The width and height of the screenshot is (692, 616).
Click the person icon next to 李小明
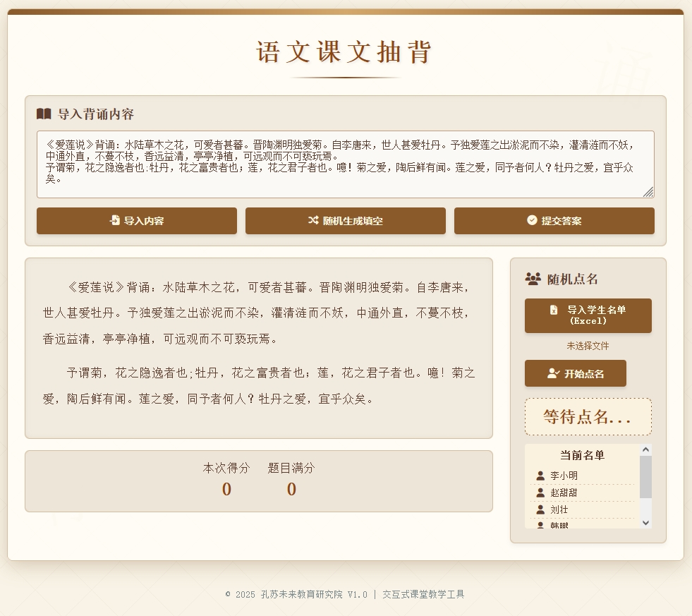click(540, 476)
